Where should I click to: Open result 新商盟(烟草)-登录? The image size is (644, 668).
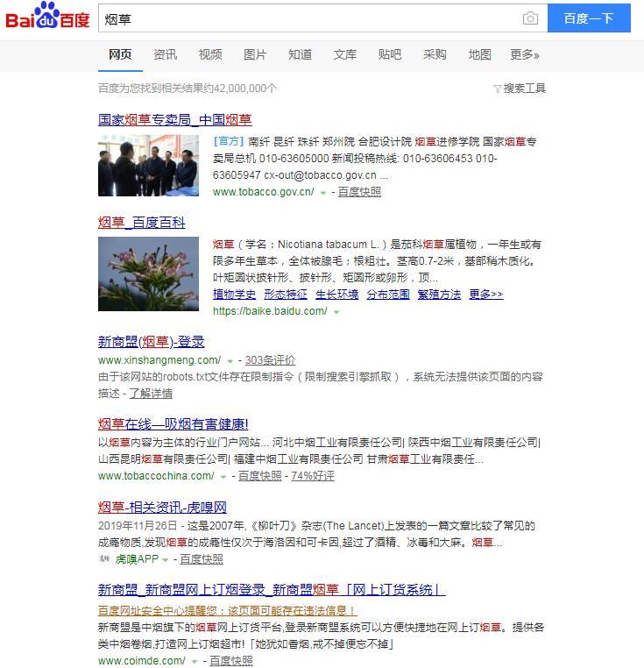tap(152, 342)
